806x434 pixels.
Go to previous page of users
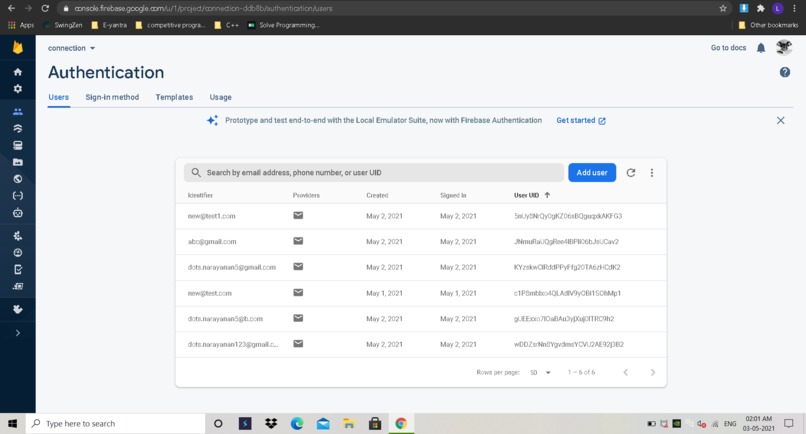pos(626,372)
